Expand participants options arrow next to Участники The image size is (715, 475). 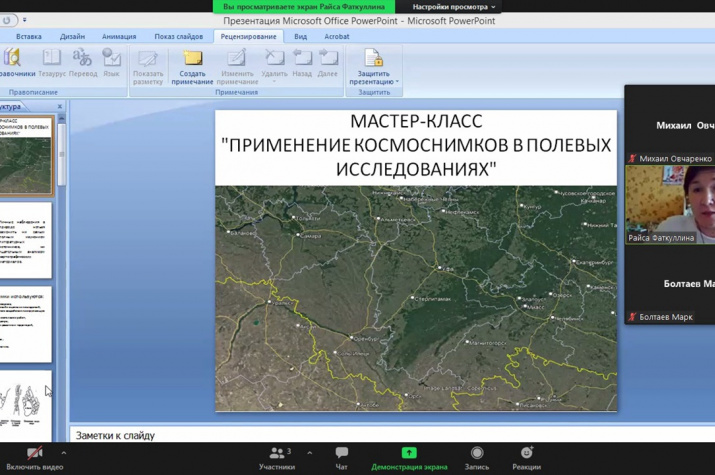click(x=310, y=453)
